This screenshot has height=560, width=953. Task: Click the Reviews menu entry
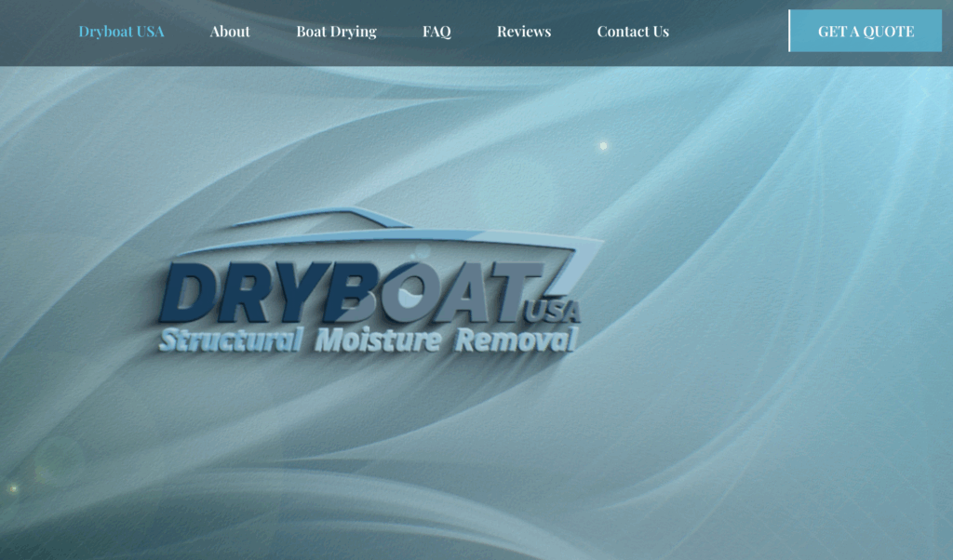point(523,32)
